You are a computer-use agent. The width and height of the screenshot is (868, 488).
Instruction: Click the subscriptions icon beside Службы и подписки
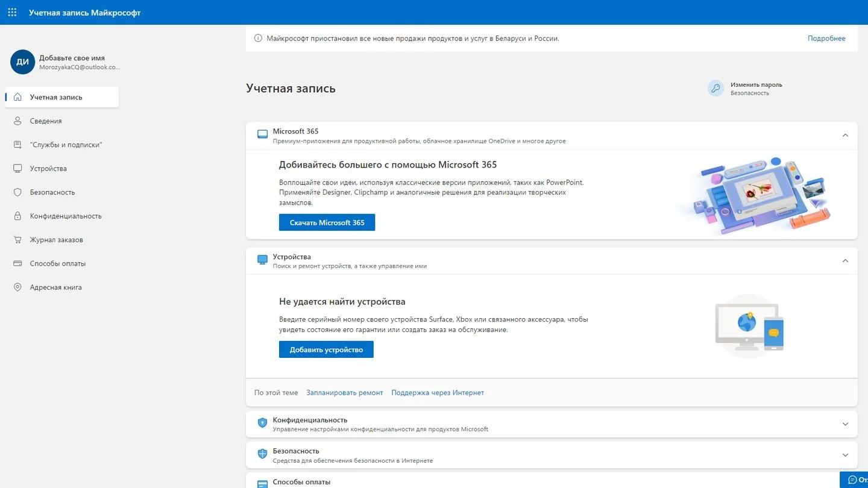pos(17,145)
